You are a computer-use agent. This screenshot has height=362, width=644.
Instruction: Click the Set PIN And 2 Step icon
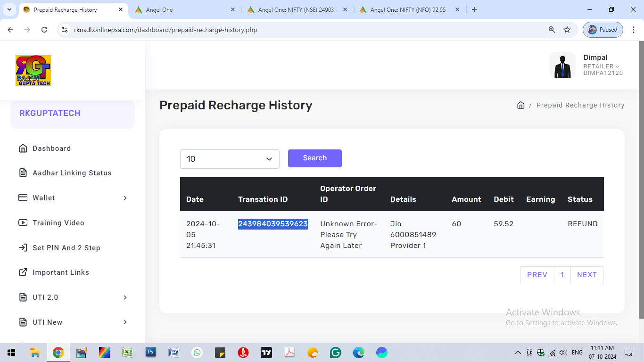tap(23, 248)
